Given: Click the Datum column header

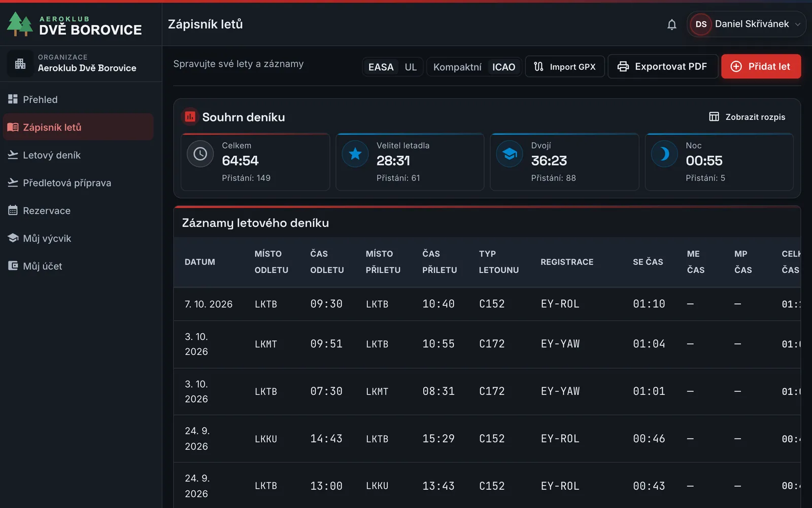Looking at the screenshot, I should click(200, 262).
